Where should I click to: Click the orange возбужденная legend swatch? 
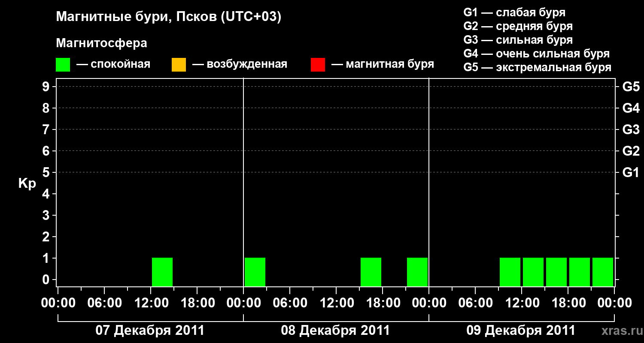coord(179,65)
